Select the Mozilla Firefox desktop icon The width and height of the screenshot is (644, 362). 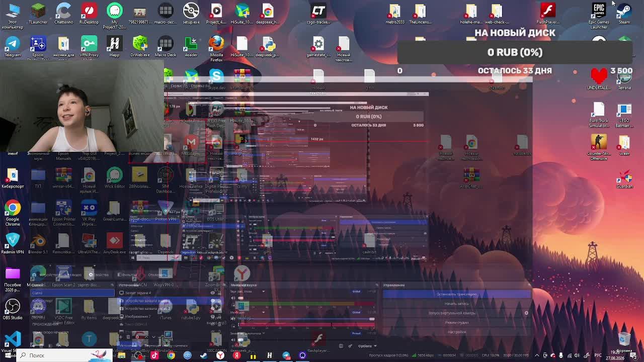[x=216, y=48]
